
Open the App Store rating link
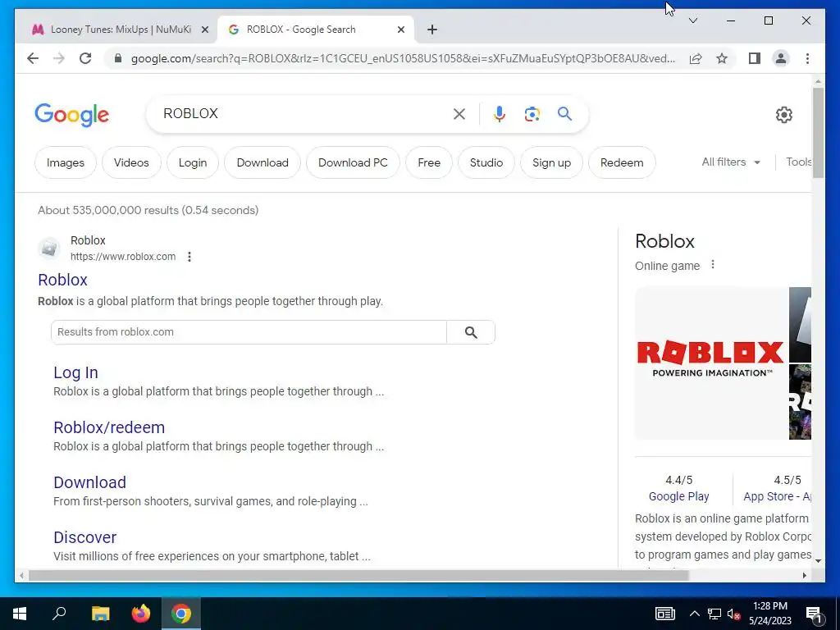click(x=777, y=496)
